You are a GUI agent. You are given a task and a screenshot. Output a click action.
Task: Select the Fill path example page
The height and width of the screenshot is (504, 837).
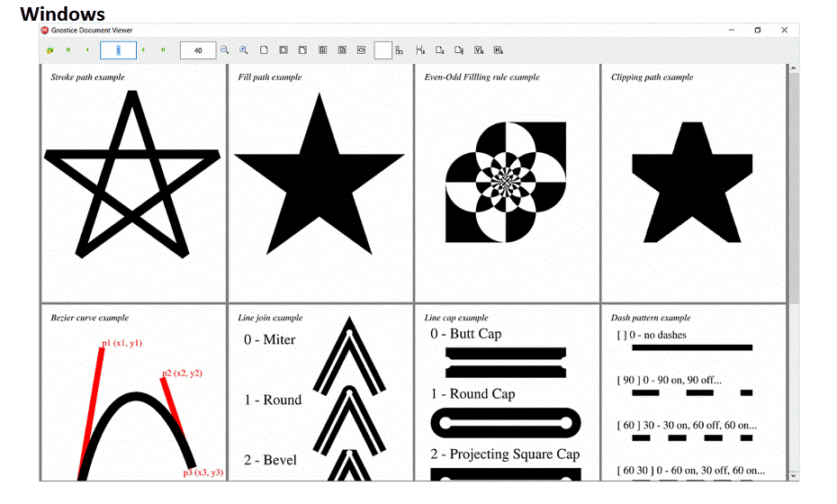(x=320, y=183)
